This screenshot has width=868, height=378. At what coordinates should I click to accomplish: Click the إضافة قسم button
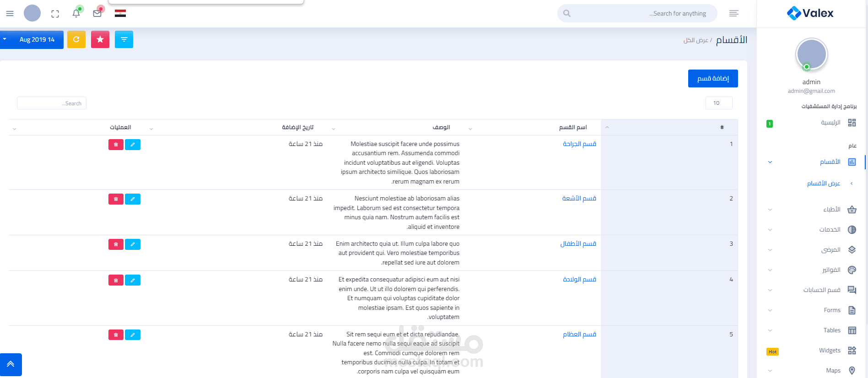click(x=713, y=78)
